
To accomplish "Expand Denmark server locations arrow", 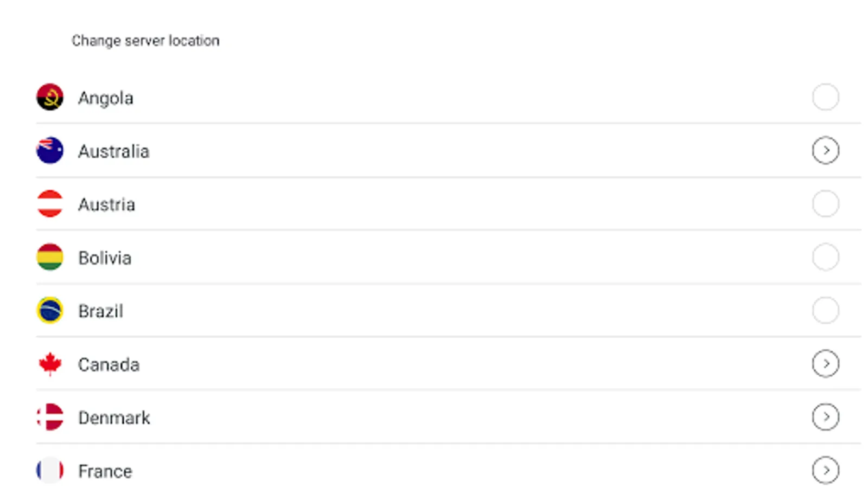I will click(x=825, y=417).
